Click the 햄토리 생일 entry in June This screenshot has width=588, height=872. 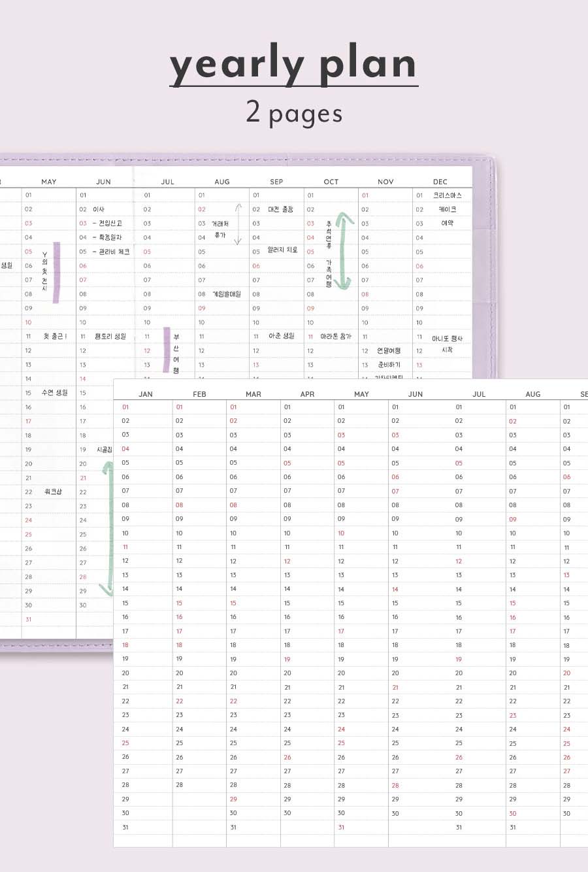point(110,337)
